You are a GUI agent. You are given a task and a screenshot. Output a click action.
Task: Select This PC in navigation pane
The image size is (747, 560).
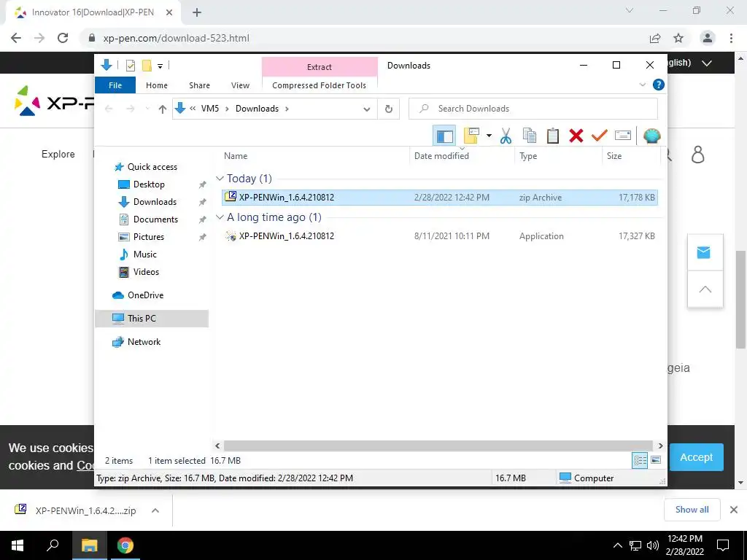pos(152,319)
